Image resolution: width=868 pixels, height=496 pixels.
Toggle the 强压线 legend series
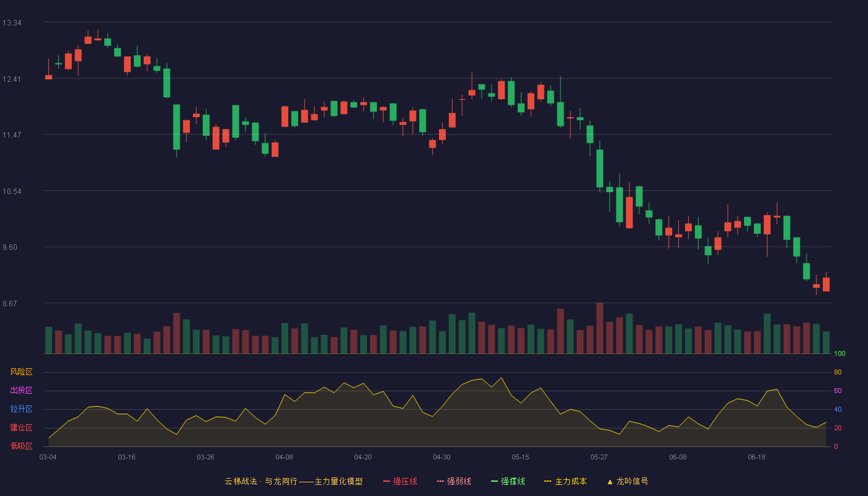tap(401, 481)
